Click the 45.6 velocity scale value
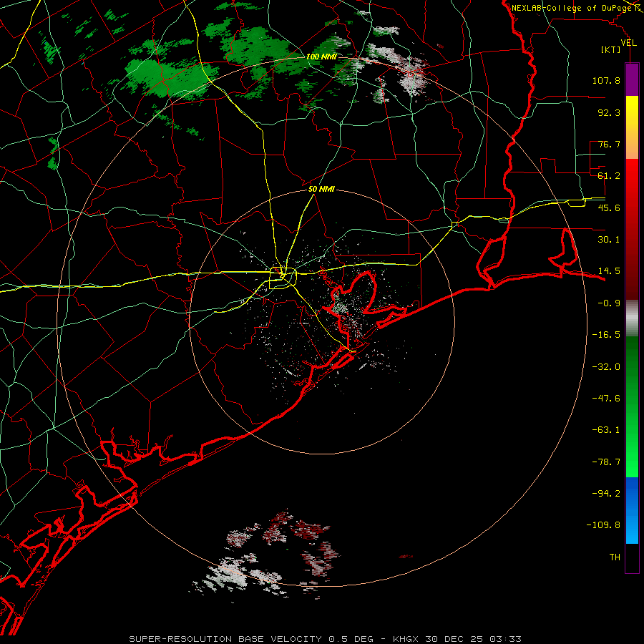 pyautogui.click(x=609, y=208)
